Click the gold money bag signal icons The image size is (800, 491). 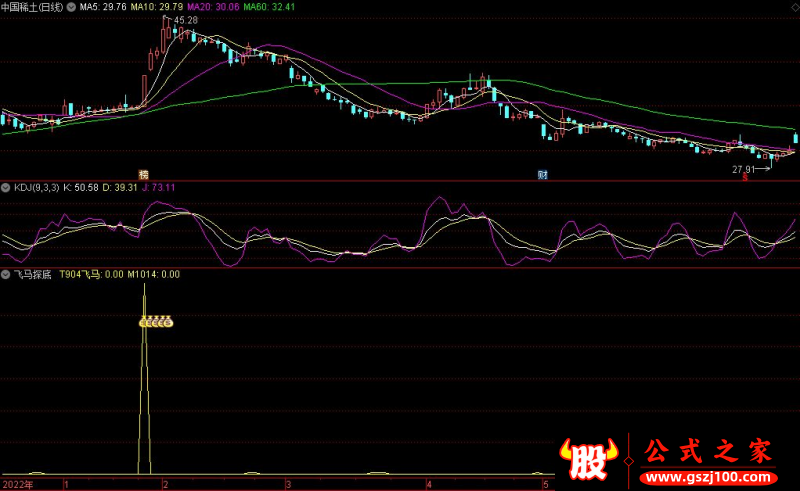point(155,322)
